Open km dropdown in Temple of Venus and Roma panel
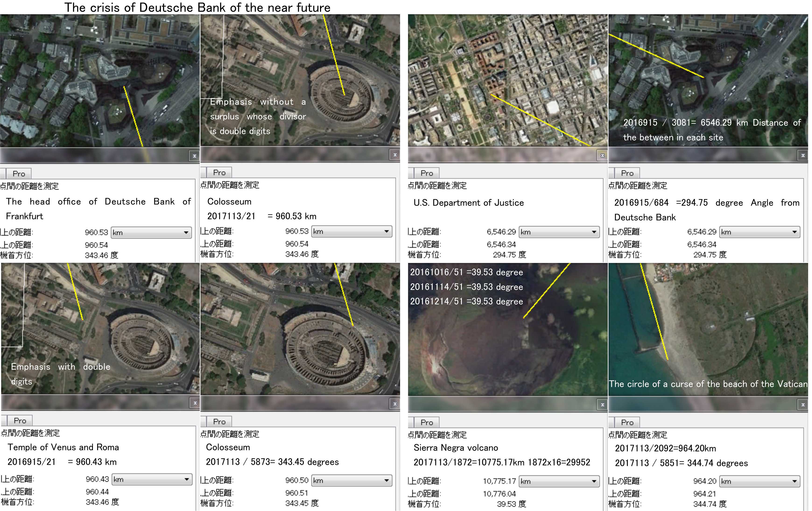This screenshot has height=511, width=812. (152, 479)
